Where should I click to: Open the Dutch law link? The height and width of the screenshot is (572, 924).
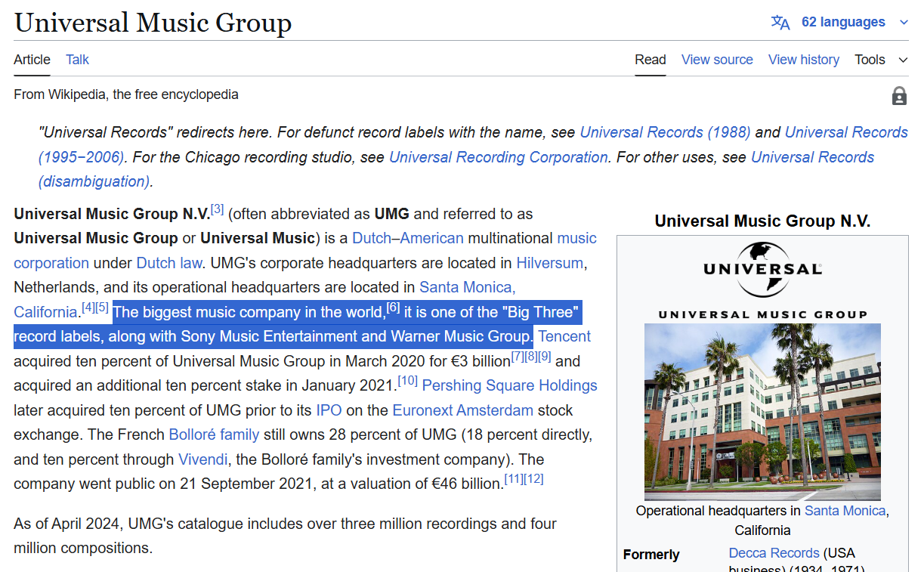pos(169,263)
